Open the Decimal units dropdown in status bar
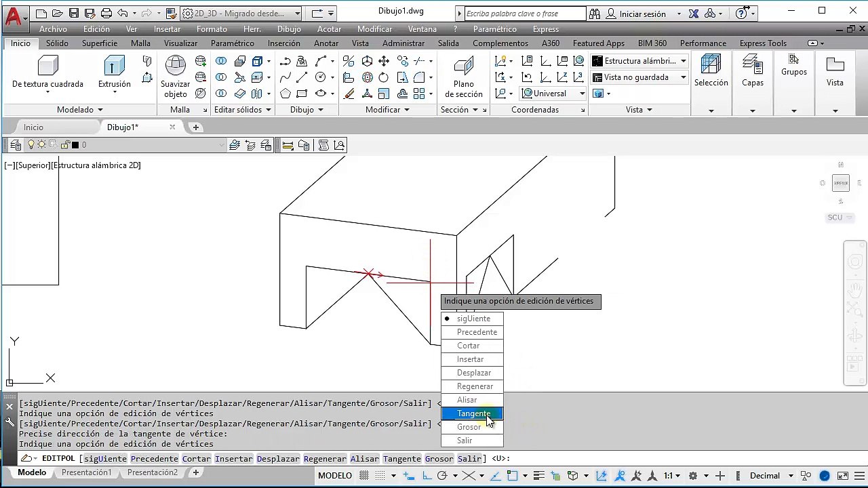The image size is (868, 488). [x=769, y=476]
